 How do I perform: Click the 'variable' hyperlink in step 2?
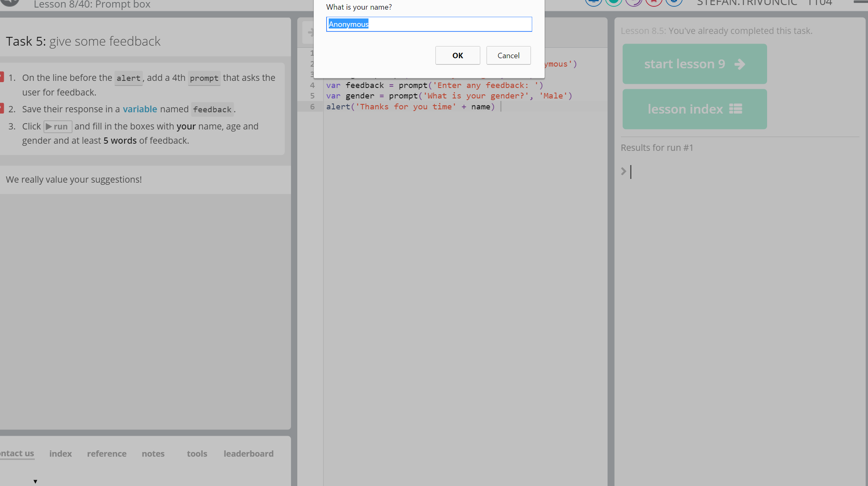tap(140, 109)
